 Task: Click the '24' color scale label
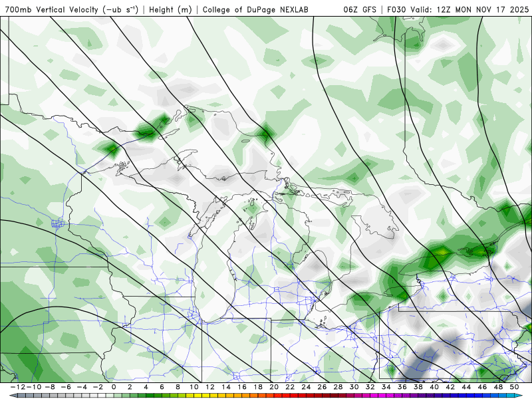point(306,387)
